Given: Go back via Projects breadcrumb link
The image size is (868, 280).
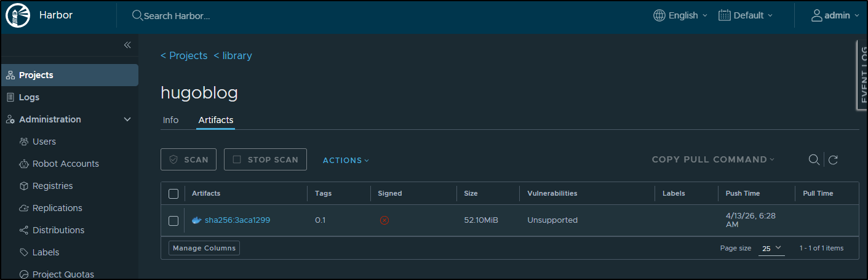Looking at the screenshot, I should point(184,55).
